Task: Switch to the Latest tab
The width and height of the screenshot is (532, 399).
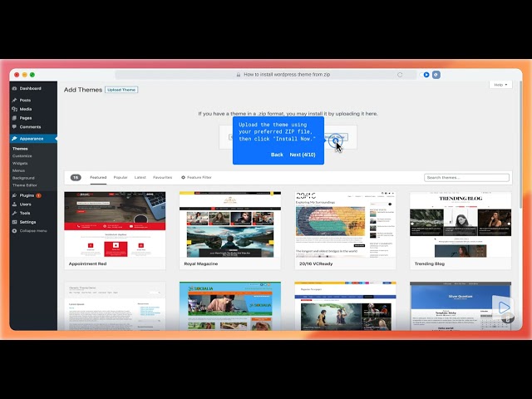Action: (140, 177)
